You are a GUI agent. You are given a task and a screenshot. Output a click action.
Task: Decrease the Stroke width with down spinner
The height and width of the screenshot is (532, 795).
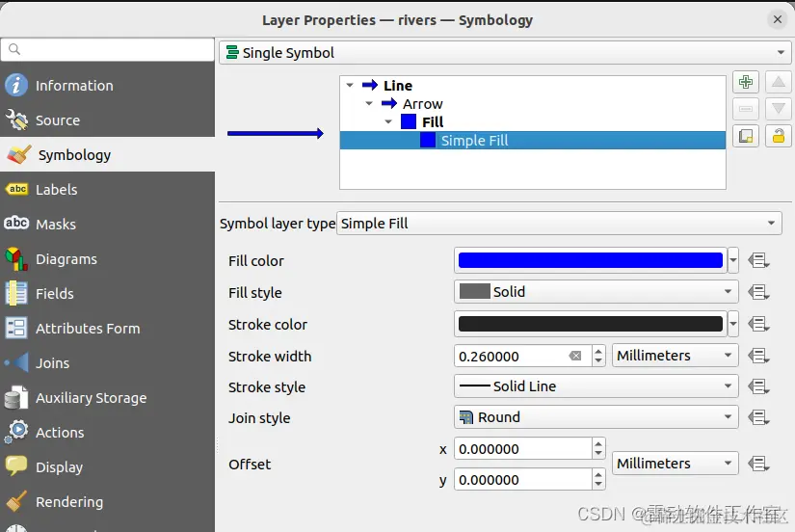coord(598,361)
